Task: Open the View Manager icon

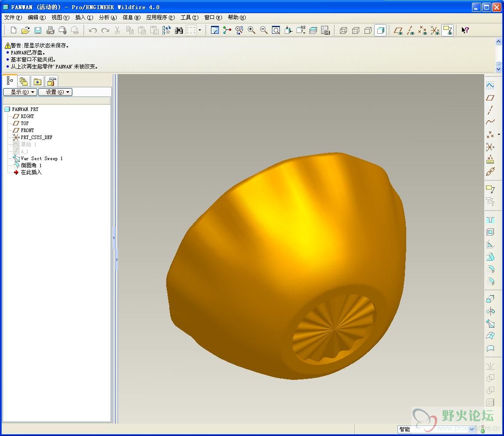Action: (325, 30)
